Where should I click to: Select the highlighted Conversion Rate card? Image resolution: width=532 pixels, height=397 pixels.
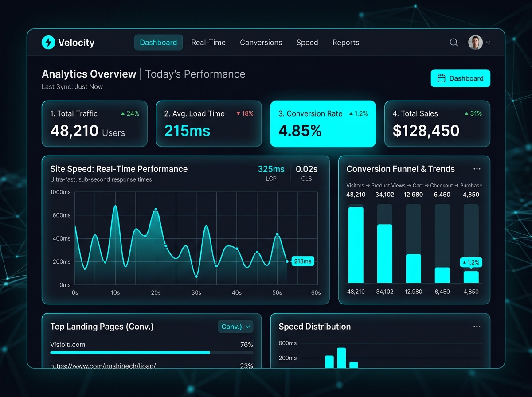(323, 124)
